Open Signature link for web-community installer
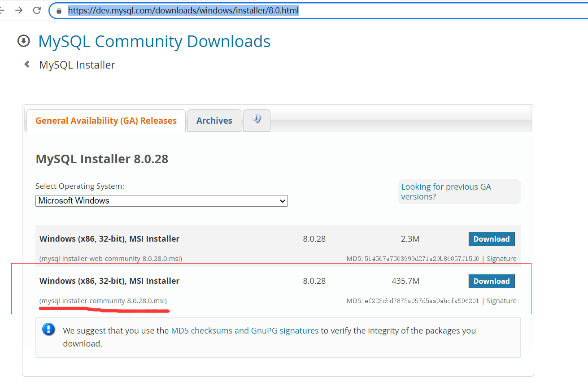The width and height of the screenshot is (588, 386). [x=501, y=259]
